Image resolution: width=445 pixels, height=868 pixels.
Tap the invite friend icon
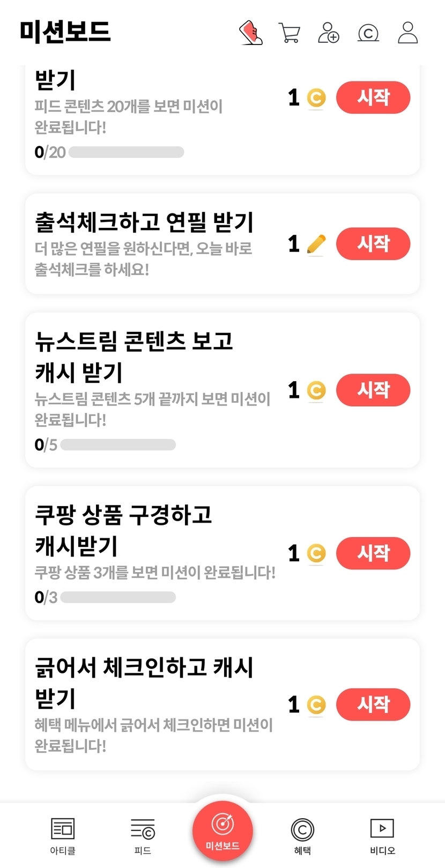(x=328, y=33)
